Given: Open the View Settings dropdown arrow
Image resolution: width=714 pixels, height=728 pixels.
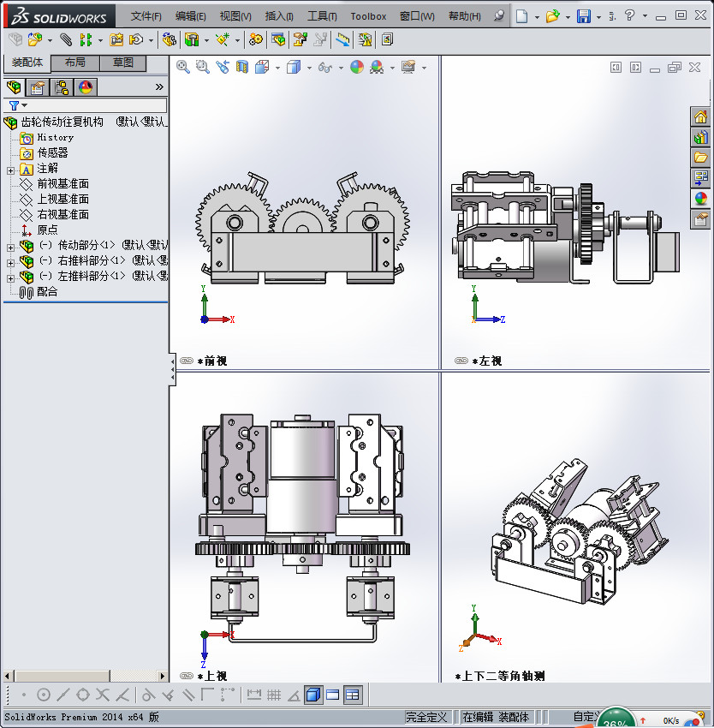Looking at the screenshot, I should coord(424,68).
